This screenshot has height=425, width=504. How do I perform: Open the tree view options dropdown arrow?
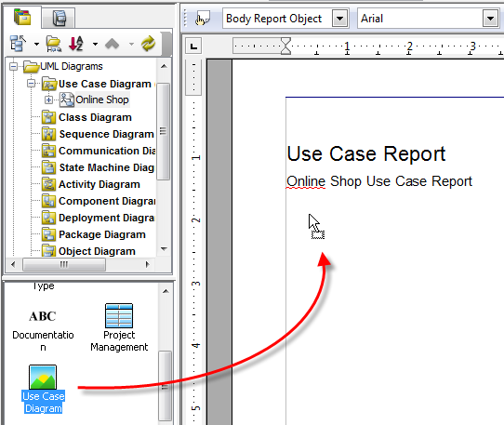tap(36, 44)
